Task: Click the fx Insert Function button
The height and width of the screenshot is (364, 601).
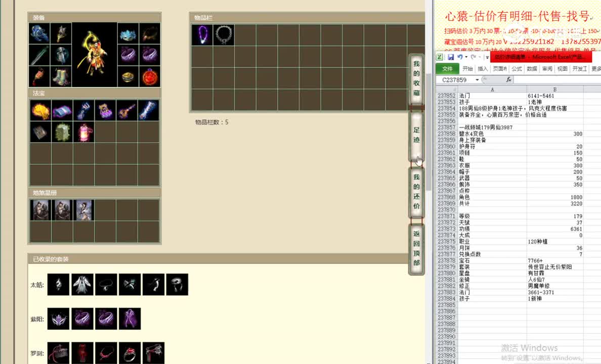Action: tap(508, 80)
